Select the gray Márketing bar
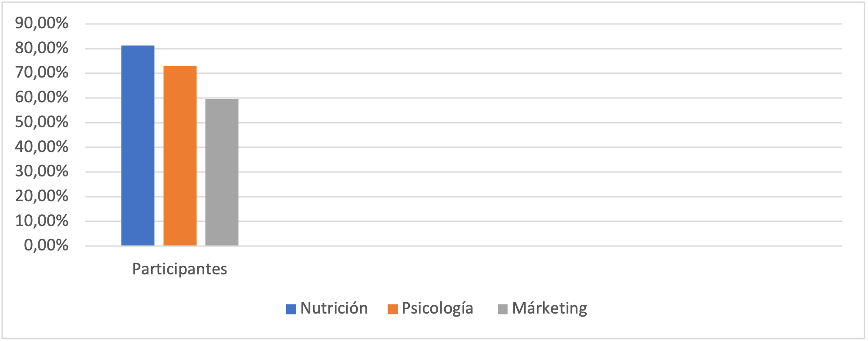Viewport: 868px width, 341px height. 222,172
